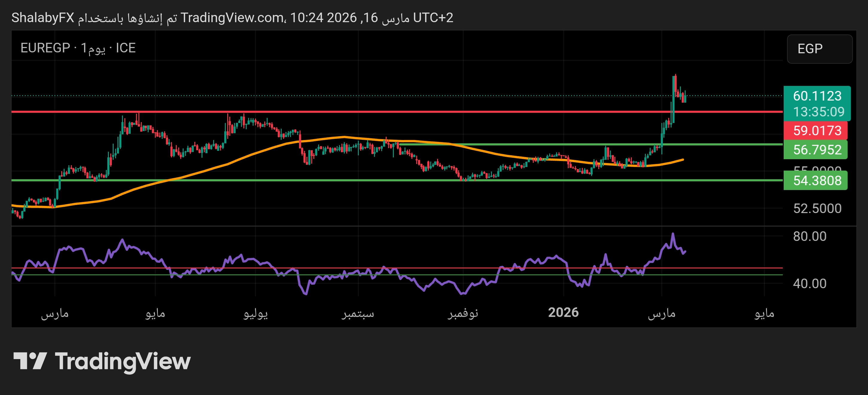Select the green 54.3808 price label
Screen dimensions: 868x395
pyautogui.click(x=817, y=181)
